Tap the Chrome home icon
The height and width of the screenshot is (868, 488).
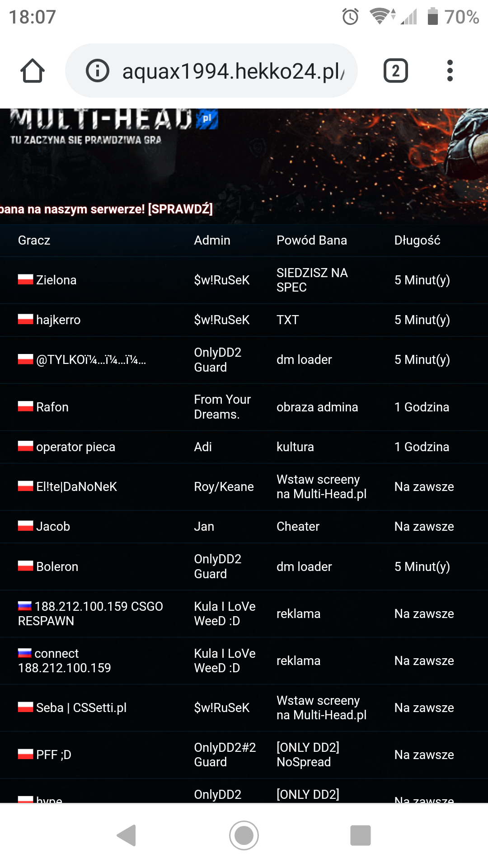[33, 71]
